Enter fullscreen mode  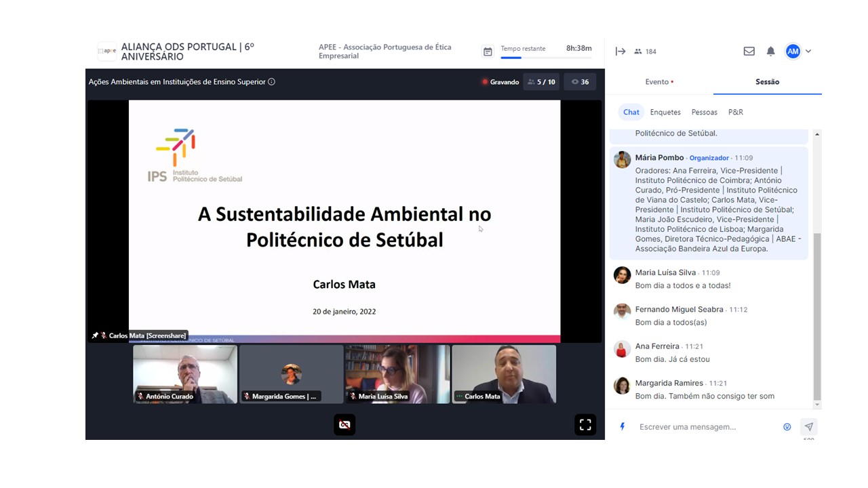(x=585, y=425)
